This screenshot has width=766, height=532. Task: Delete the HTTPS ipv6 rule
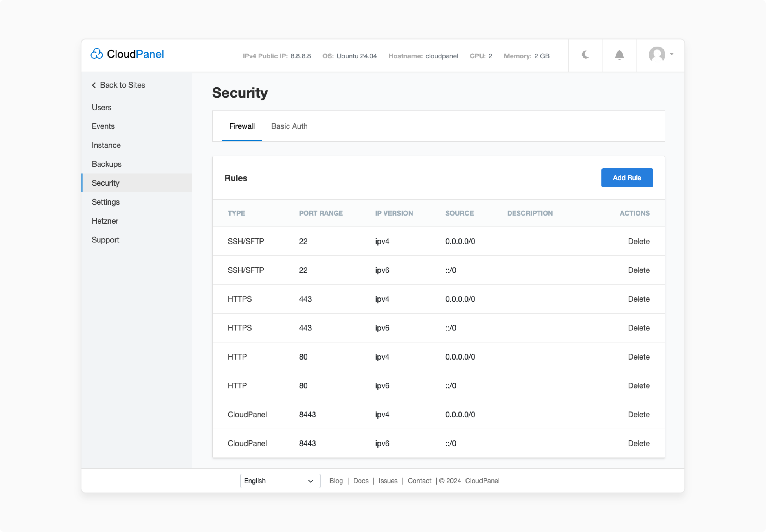point(639,328)
